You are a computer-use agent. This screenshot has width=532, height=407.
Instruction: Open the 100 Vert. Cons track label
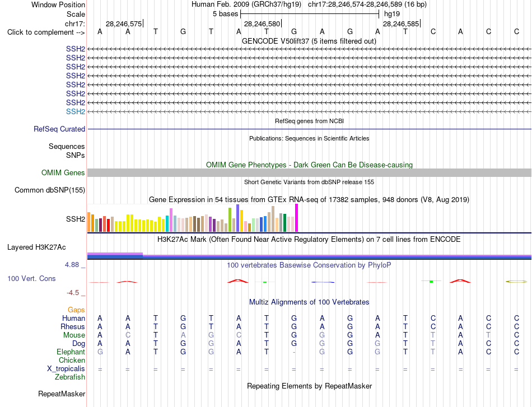click(x=31, y=278)
